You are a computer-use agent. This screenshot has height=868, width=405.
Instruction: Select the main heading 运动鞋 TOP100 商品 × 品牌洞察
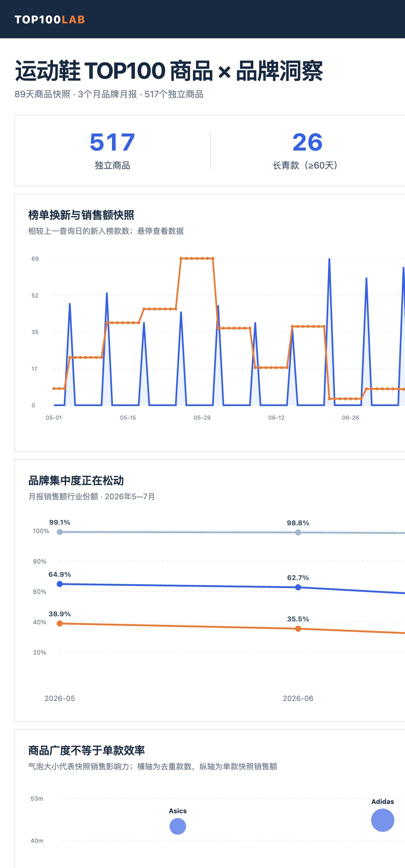click(169, 71)
